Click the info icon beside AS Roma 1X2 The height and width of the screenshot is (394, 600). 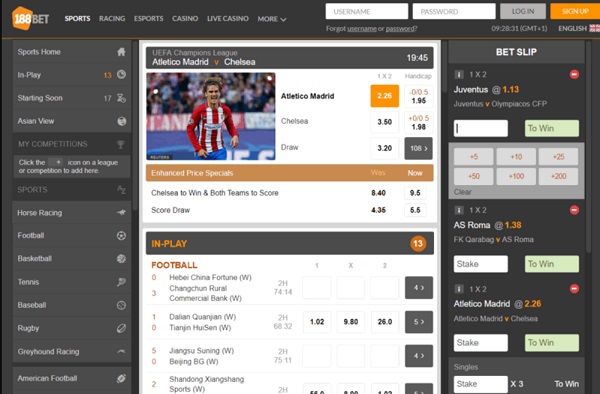coord(459,210)
